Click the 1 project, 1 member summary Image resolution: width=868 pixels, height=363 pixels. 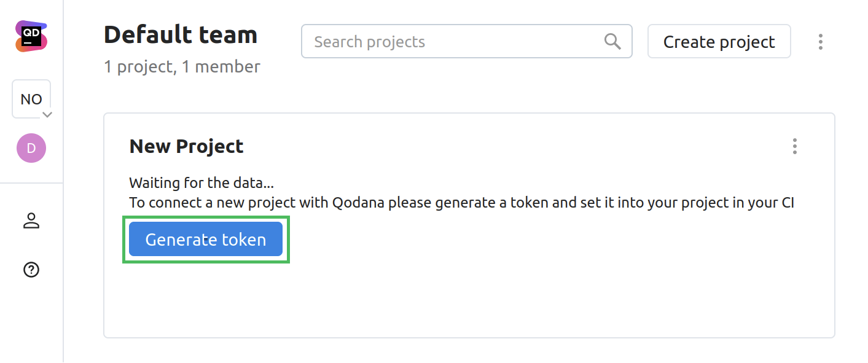[x=182, y=67]
